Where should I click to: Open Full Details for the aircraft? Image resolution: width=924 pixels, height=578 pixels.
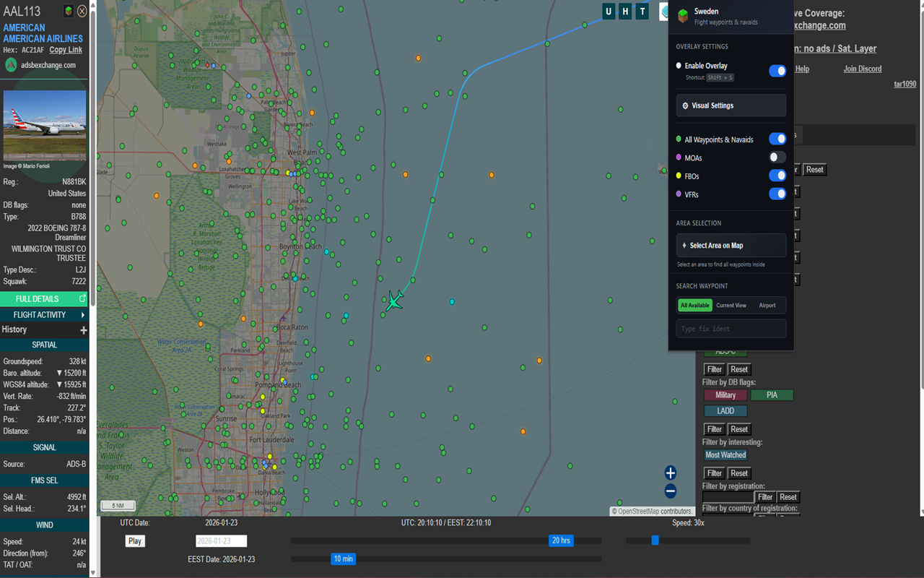[x=44, y=298]
